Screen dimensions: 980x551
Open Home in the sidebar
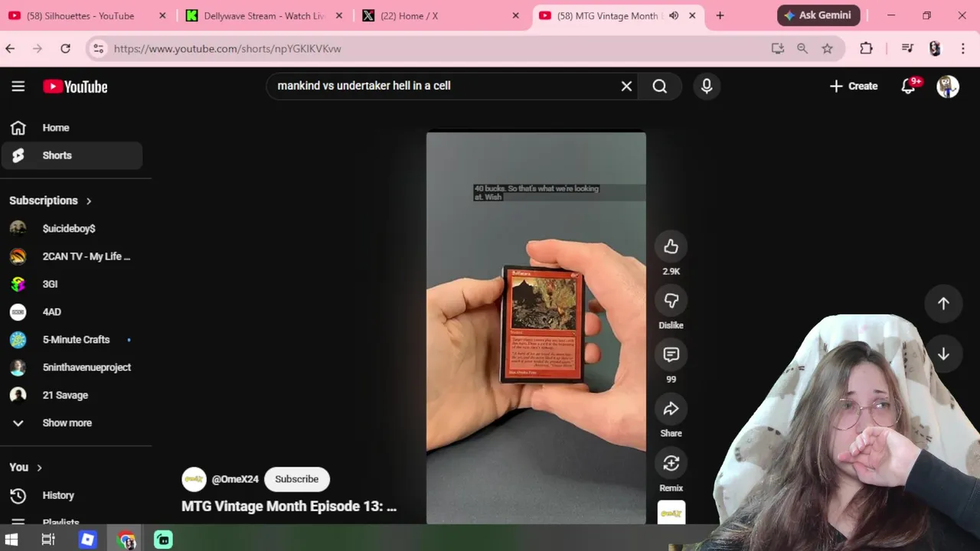pyautogui.click(x=71, y=128)
